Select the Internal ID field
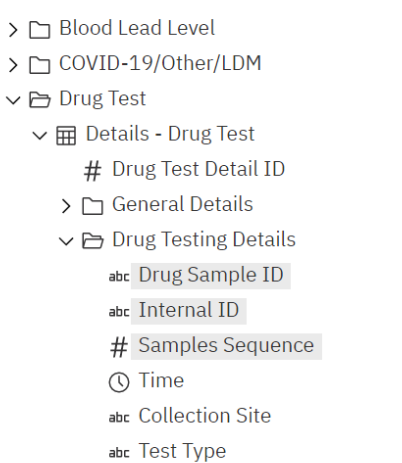 click(189, 311)
